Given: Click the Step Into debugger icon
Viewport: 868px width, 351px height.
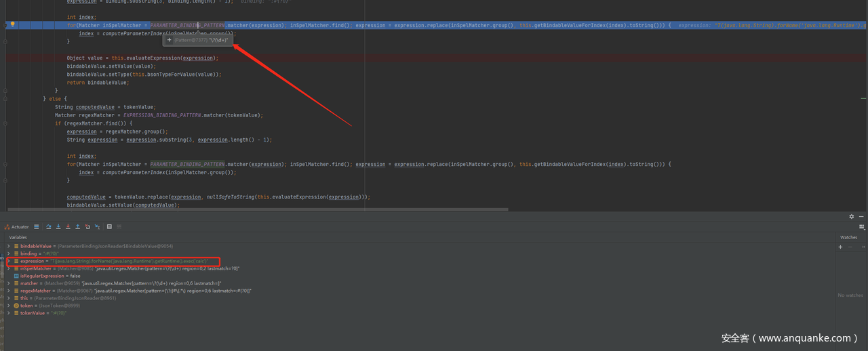Looking at the screenshot, I should click(58, 227).
